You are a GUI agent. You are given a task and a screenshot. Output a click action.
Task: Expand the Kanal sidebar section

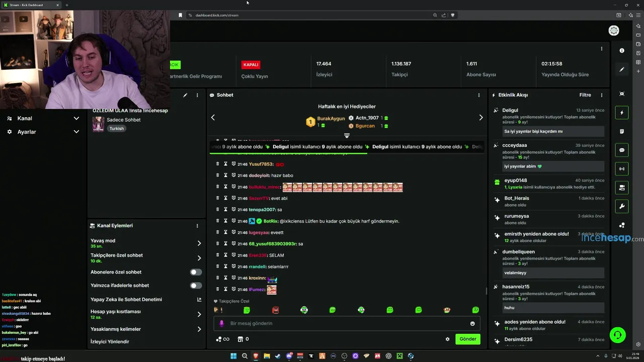(43, 118)
